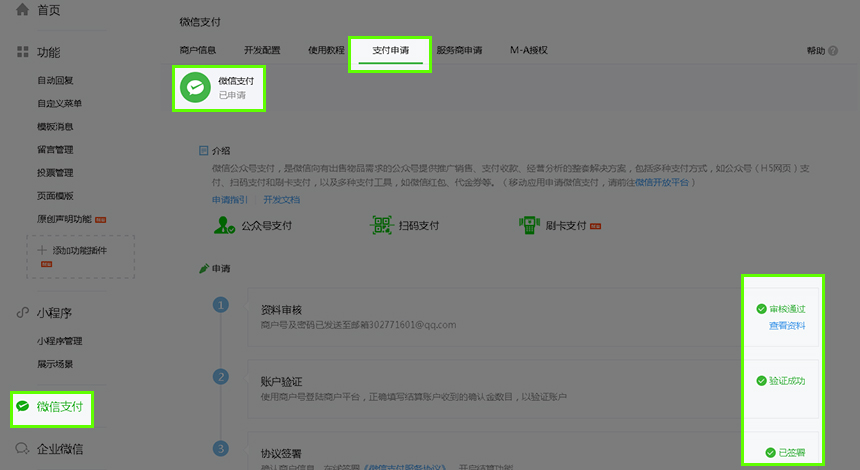Screen dimensions: 860x470
Task: Click the help question mark icon
Action: 833,51
